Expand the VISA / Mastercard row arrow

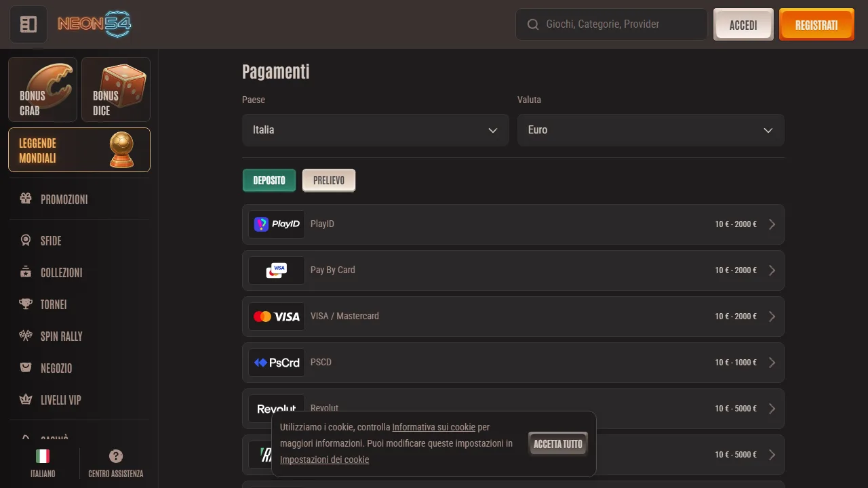coord(772,317)
